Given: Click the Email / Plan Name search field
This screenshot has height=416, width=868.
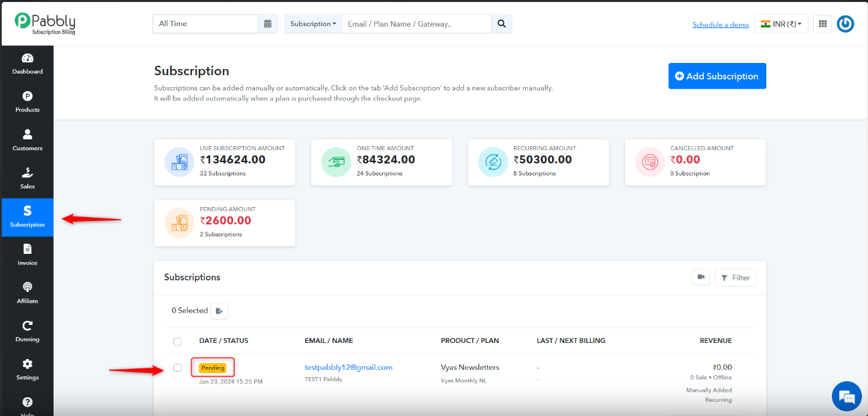Looking at the screenshot, I should pos(416,23).
